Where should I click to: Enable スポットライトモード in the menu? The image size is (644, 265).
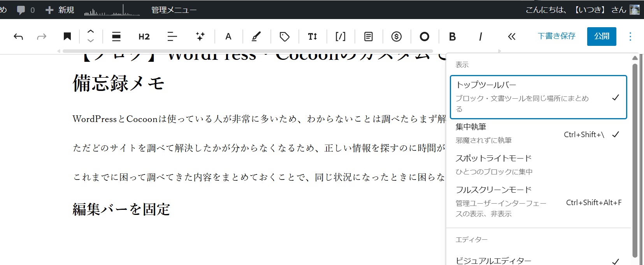pos(539,165)
